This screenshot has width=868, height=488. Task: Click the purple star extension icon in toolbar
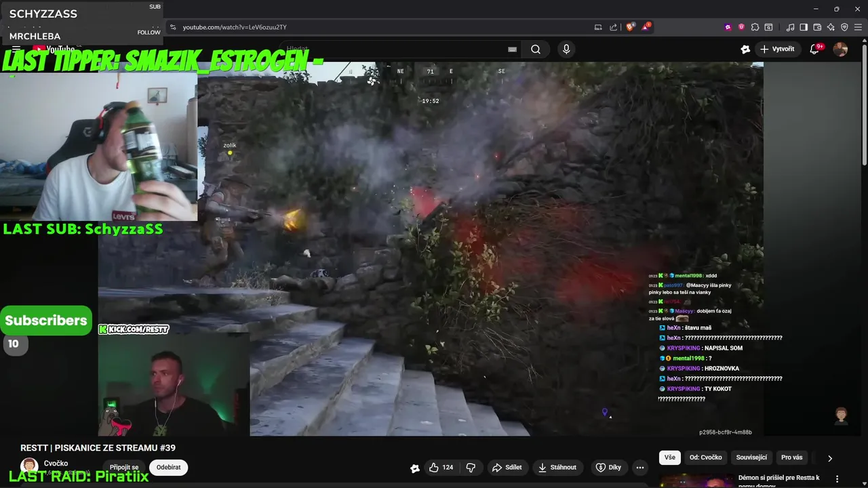point(728,27)
